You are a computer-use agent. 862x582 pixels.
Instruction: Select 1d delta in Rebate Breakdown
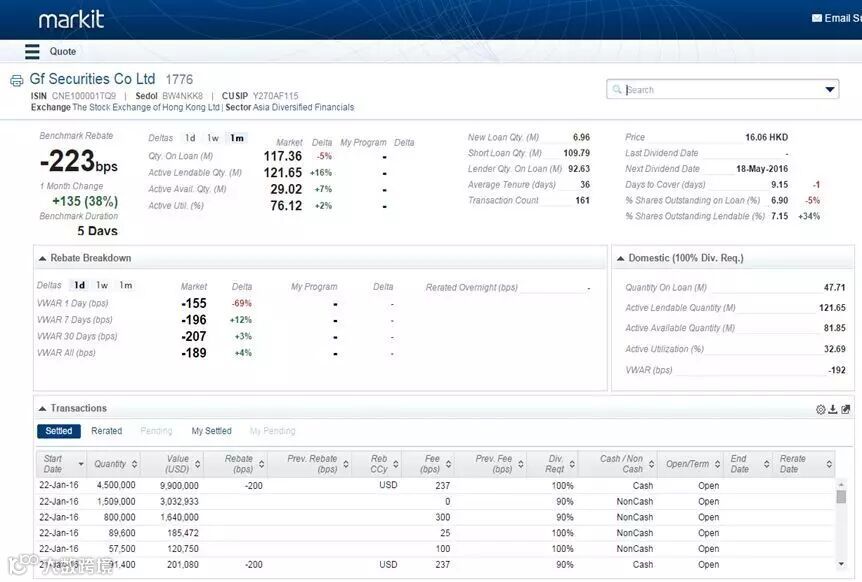(x=80, y=285)
